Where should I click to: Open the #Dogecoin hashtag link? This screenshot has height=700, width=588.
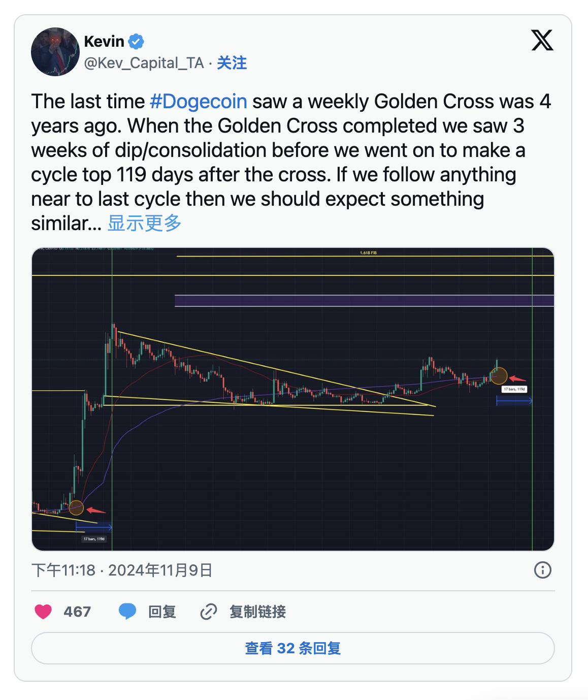coord(199,102)
